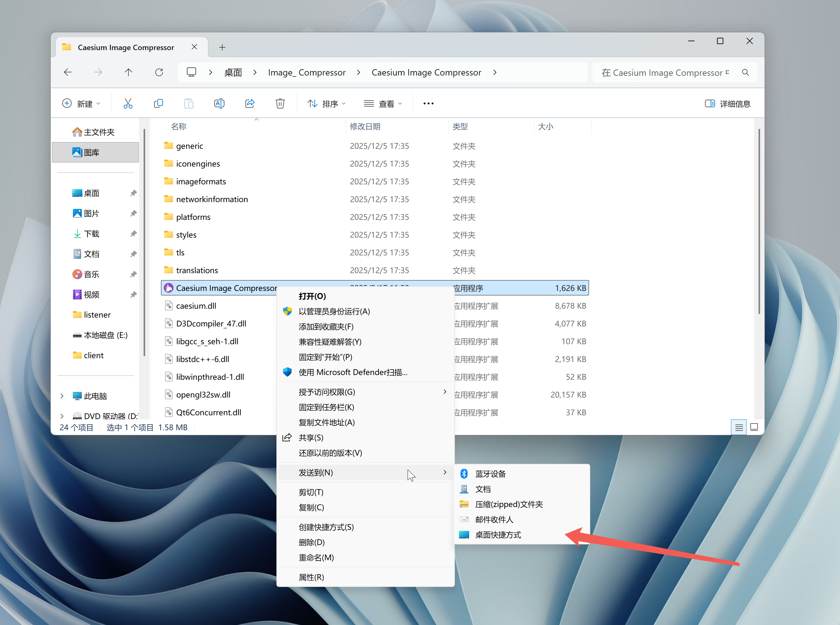Toggle the 详细信息 details pane
Viewport: 840px width, 625px height.
pyautogui.click(x=727, y=103)
